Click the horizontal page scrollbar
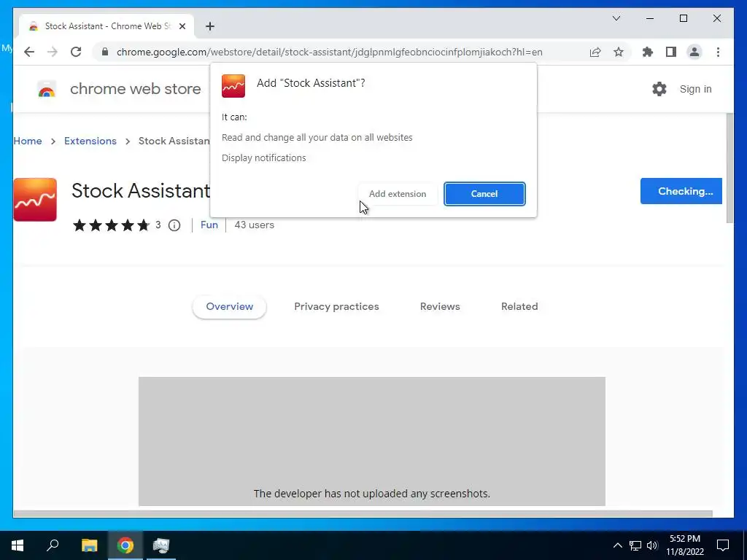 [x=363, y=514]
